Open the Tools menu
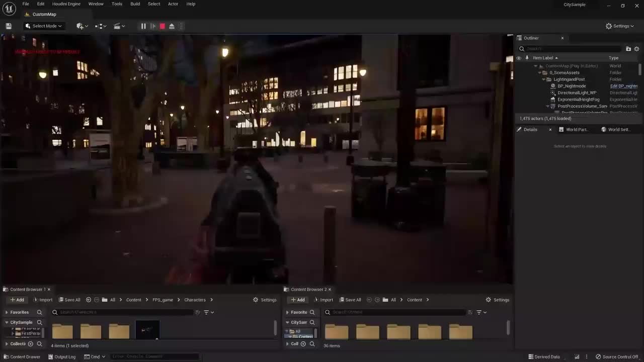This screenshot has width=644, height=362. coord(117,4)
